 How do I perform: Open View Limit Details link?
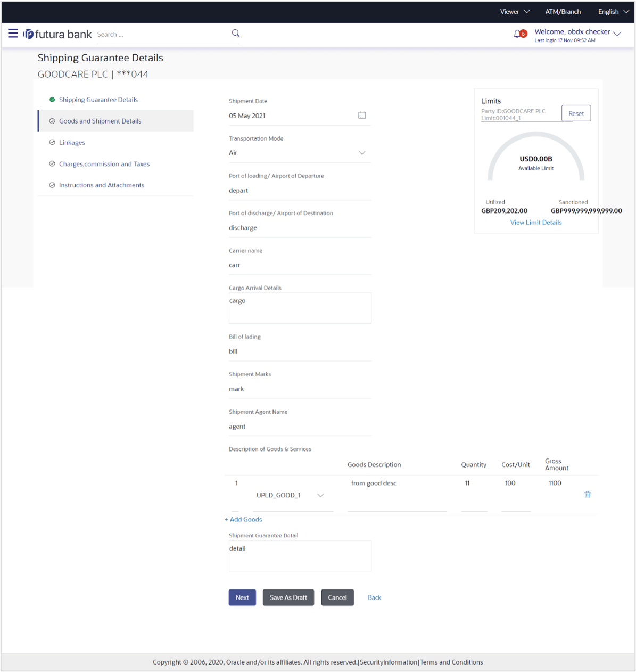536,222
